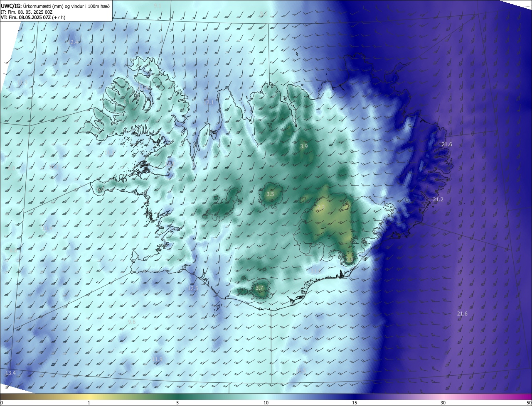Click the 10 label on the color scale
This screenshot has height=406, width=532.
(266, 403)
